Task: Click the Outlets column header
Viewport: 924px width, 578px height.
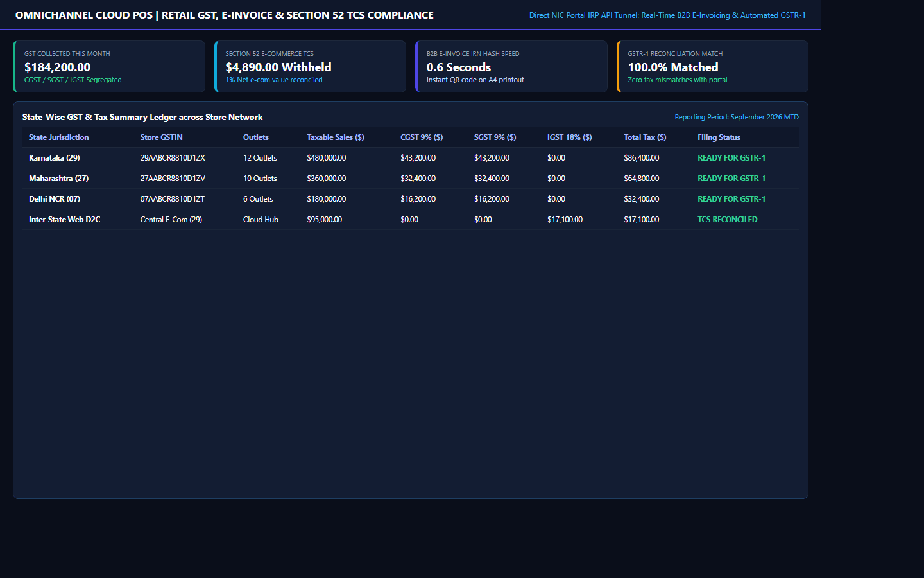Action: tap(256, 137)
